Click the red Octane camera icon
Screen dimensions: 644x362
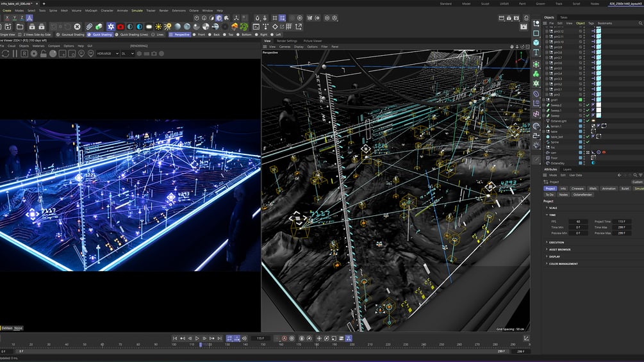coord(120,27)
